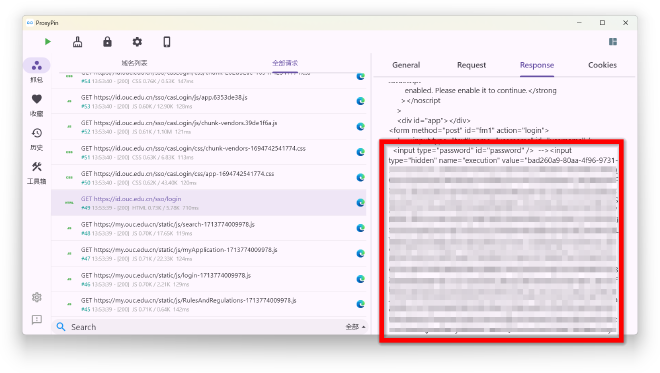
Task: Maximize the ProxyPin window
Action: [x=602, y=23]
